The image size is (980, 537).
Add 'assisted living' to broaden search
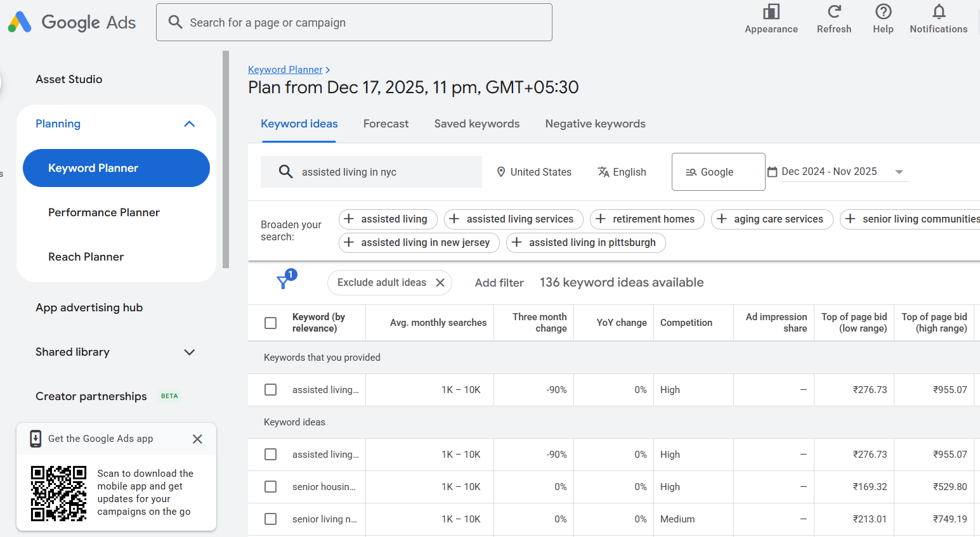388,219
